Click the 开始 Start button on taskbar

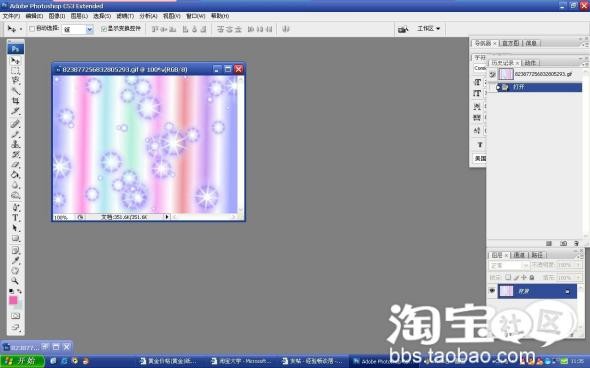pos(22,361)
